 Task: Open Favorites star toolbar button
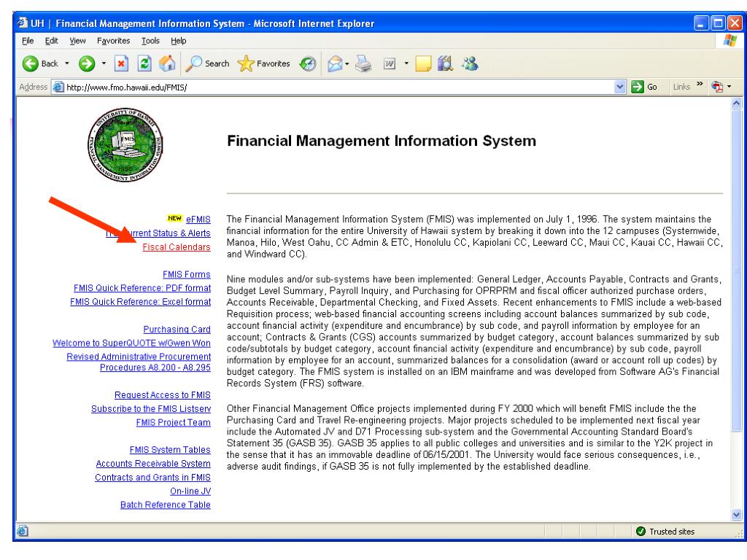263,63
